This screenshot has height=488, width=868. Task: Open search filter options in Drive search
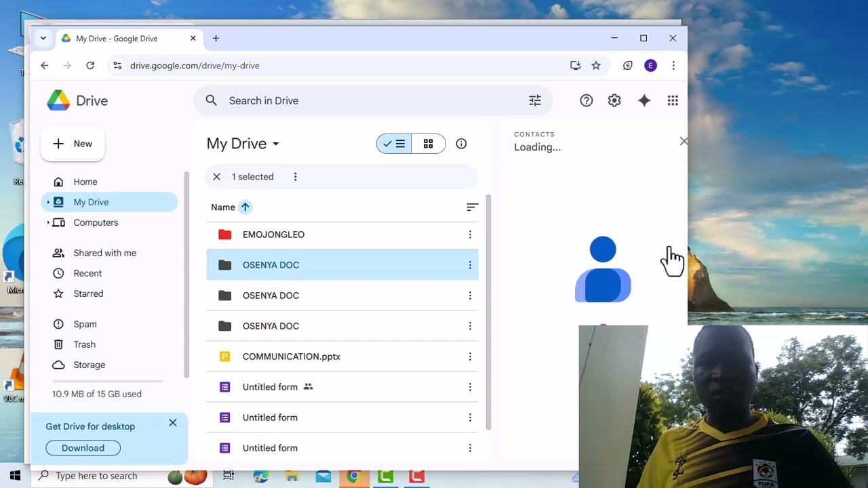click(535, 100)
